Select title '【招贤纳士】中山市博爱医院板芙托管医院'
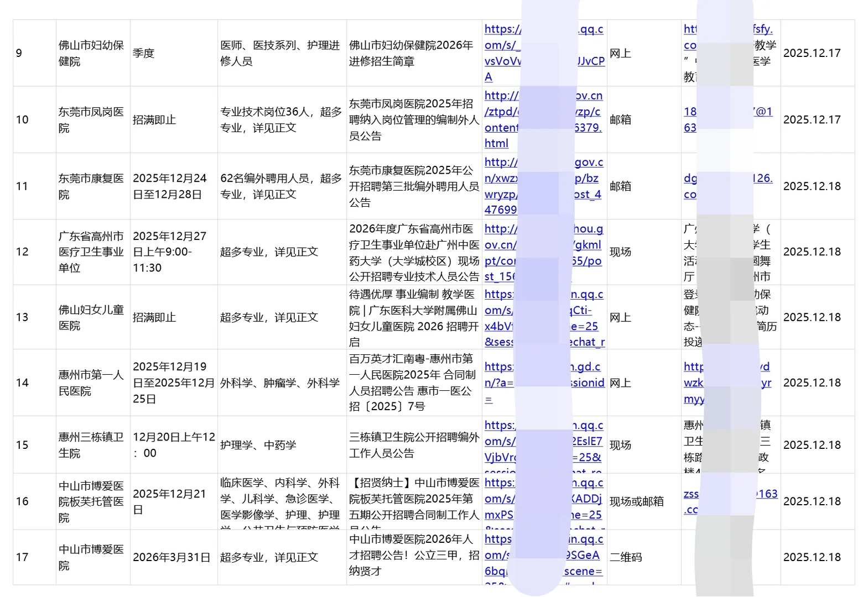868x597 pixels. click(414, 501)
